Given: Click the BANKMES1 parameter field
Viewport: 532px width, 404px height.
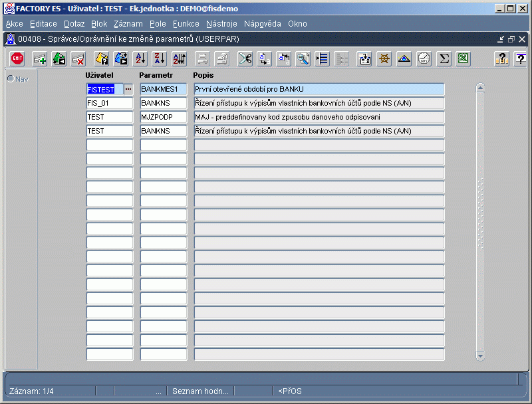Looking at the screenshot, I should [164, 89].
